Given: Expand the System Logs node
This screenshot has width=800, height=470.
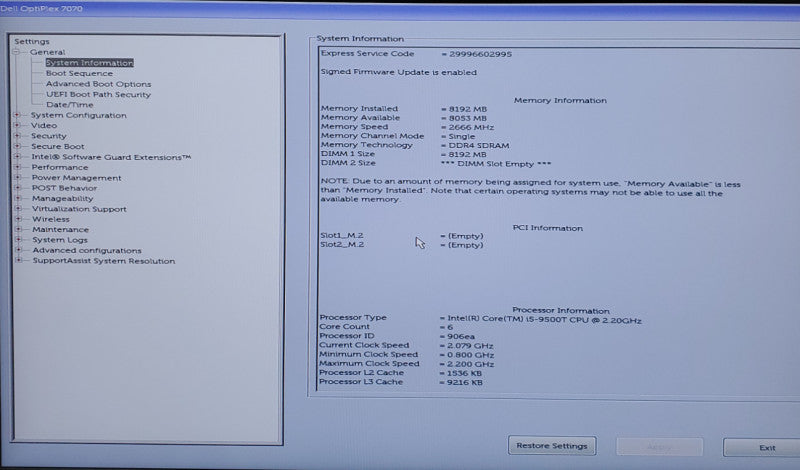Looking at the screenshot, I should (18, 239).
